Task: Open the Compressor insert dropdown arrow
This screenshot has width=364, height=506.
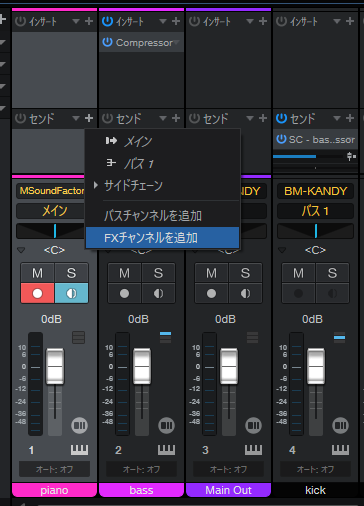Action: 177,42
